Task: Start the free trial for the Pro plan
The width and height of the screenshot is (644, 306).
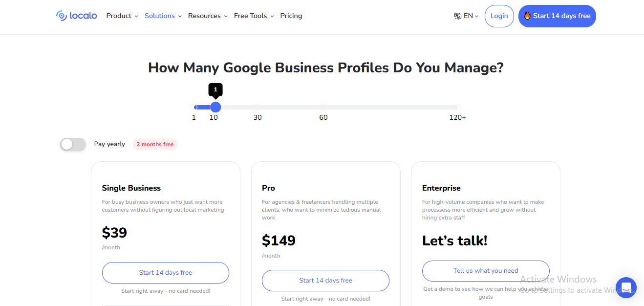Action: tap(325, 280)
